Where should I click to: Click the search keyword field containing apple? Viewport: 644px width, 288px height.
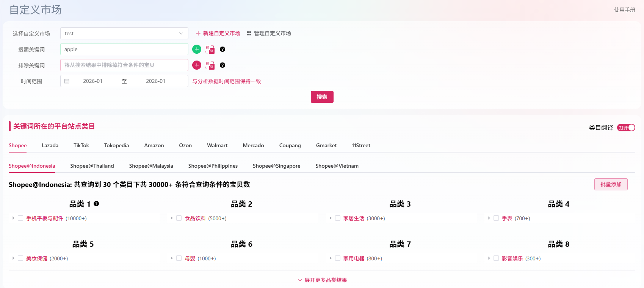124,49
